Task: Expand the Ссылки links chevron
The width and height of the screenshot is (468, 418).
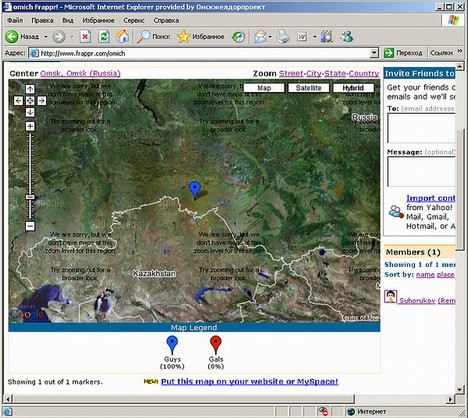Action: pyautogui.click(x=460, y=51)
